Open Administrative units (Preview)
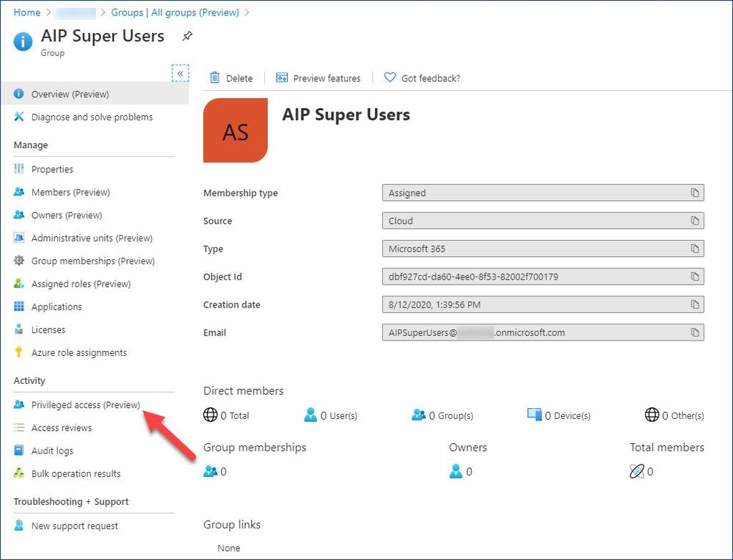 coord(92,238)
